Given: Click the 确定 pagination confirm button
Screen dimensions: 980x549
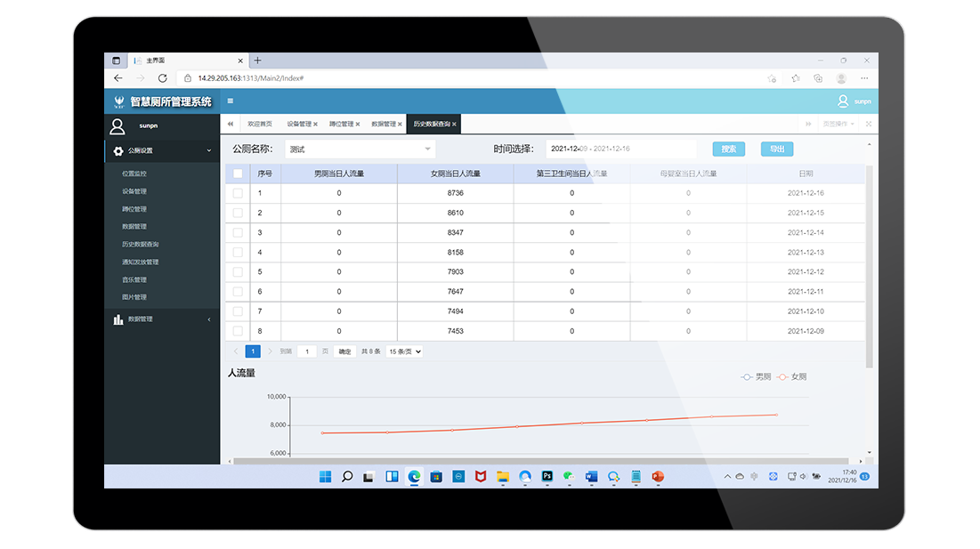Looking at the screenshot, I should pyautogui.click(x=344, y=351).
